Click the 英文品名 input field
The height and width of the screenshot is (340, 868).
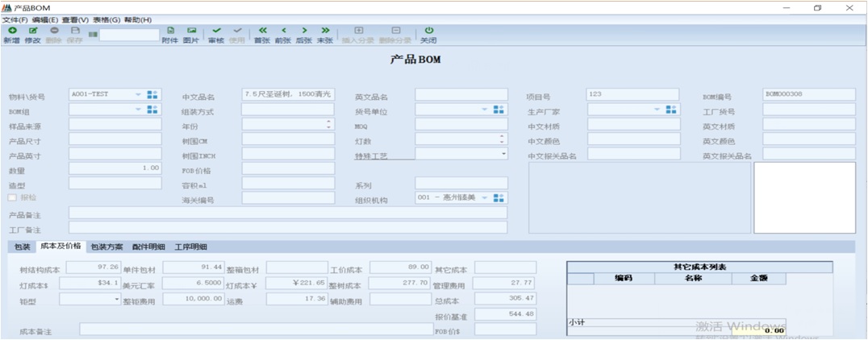(x=461, y=94)
